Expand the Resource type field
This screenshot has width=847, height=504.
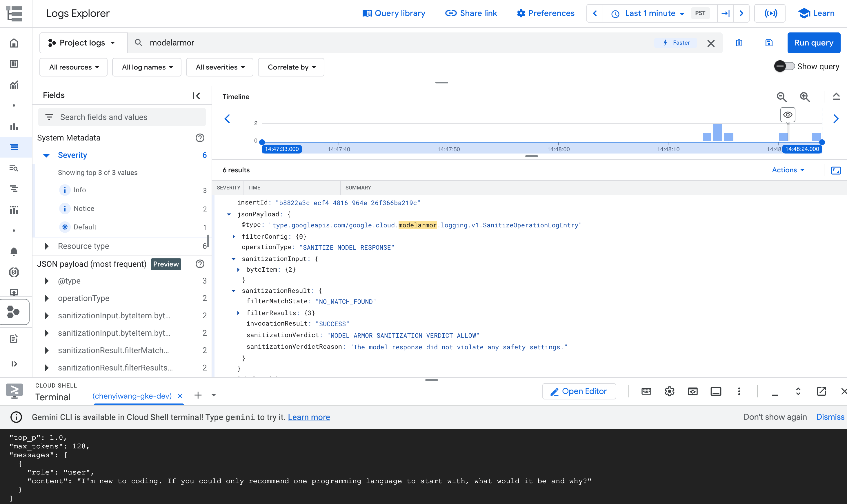(47, 246)
